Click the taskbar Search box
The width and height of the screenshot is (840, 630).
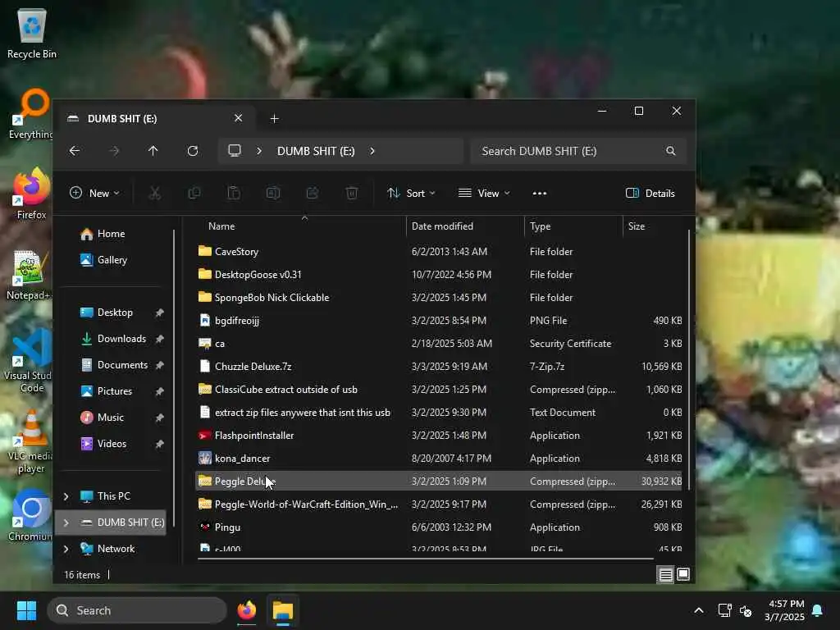(x=137, y=610)
